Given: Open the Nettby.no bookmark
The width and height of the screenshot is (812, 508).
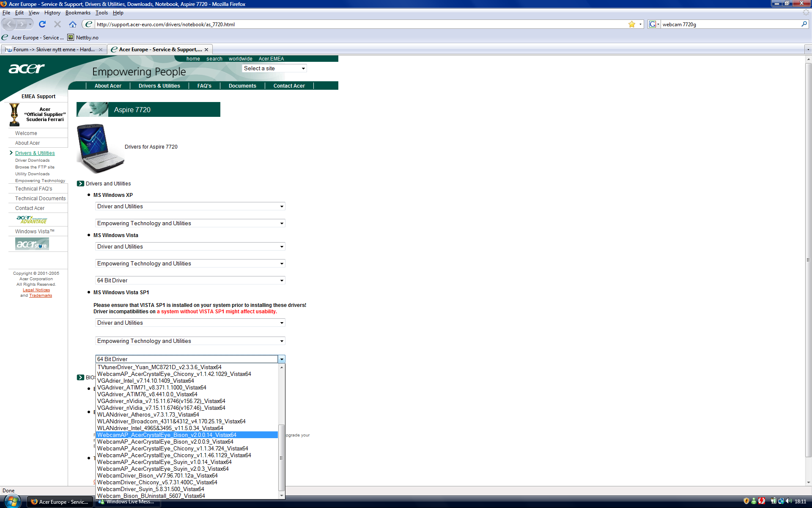Looking at the screenshot, I should (x=83, y=37).
